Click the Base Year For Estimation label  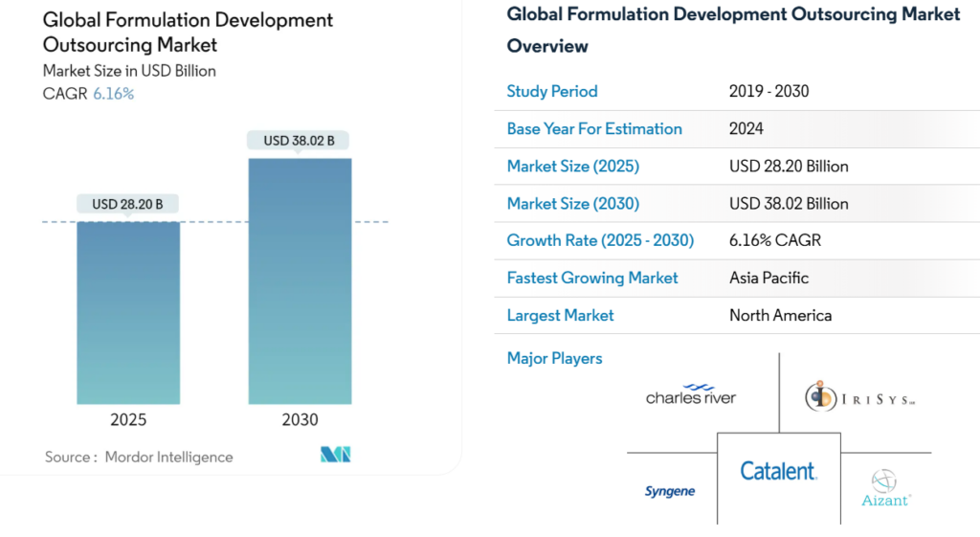(594, 129)
